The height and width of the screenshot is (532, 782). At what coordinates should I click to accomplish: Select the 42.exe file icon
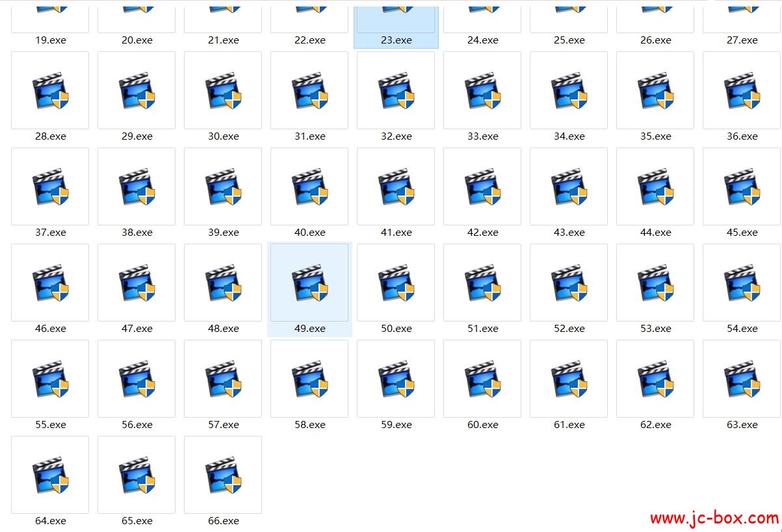[x=483, y=186]
